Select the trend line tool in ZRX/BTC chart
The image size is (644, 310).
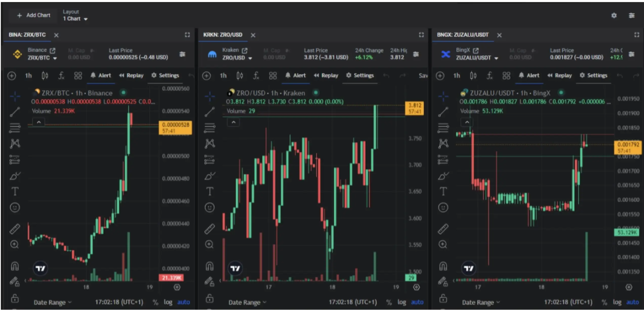click(15, 112)
